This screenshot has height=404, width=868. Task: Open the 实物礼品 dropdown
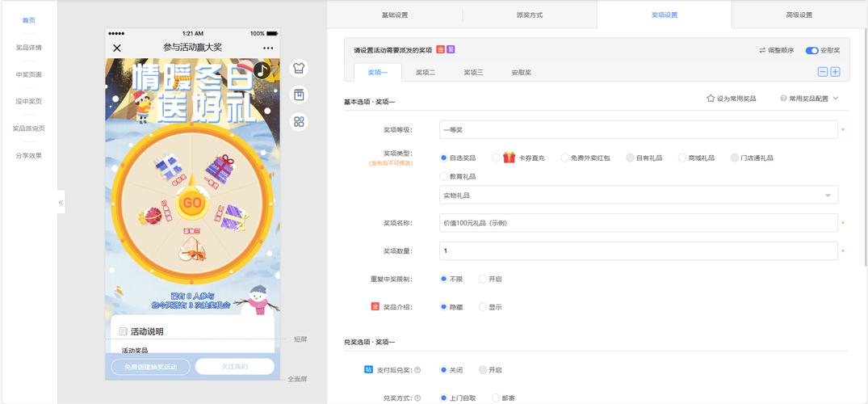coord(639,195)
